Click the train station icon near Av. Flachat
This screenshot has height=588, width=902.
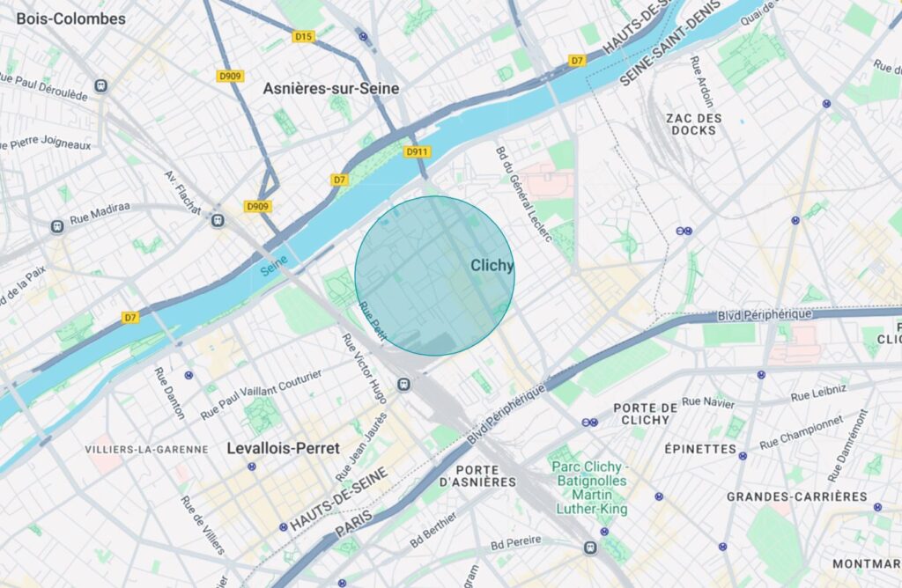(x=218, y=220)
